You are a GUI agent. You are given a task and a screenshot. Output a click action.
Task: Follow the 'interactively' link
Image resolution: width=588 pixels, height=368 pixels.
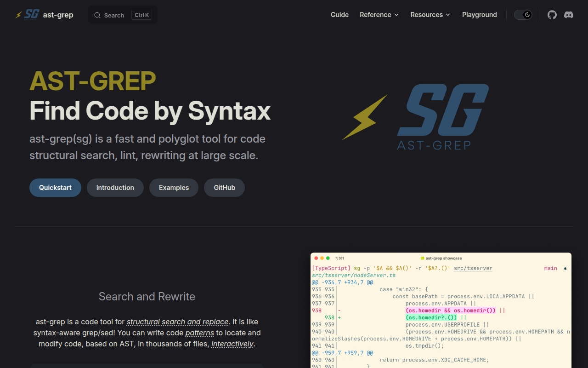click(x=232, y=344)
